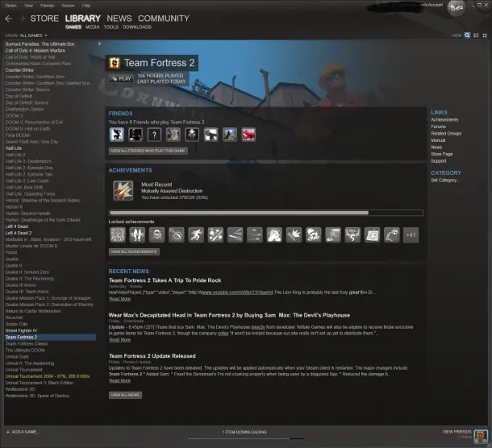Select the target circle locked achievement
Image resolution: width=492 pixels, height=448 pixels.
coord(177,235)
